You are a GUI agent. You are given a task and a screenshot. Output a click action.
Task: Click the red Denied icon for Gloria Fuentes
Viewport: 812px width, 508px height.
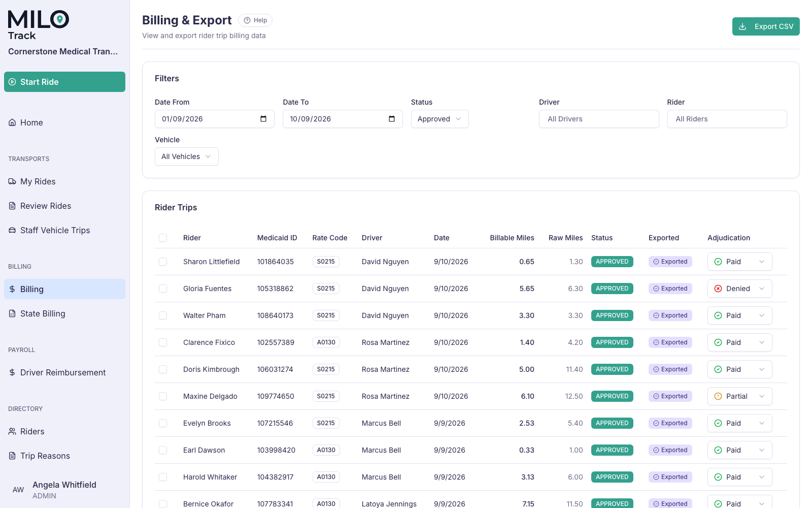point(718,289)
